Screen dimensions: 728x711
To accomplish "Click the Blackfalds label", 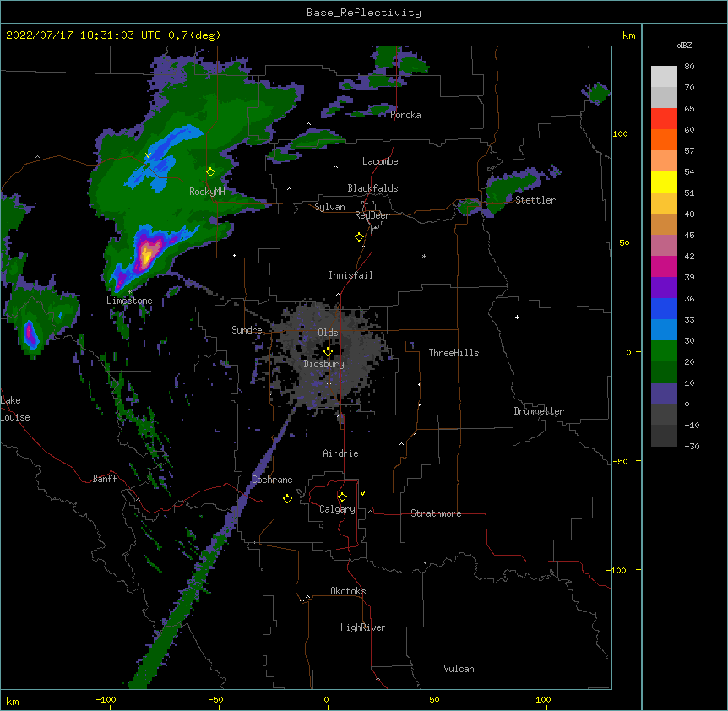I will point(372,188).
